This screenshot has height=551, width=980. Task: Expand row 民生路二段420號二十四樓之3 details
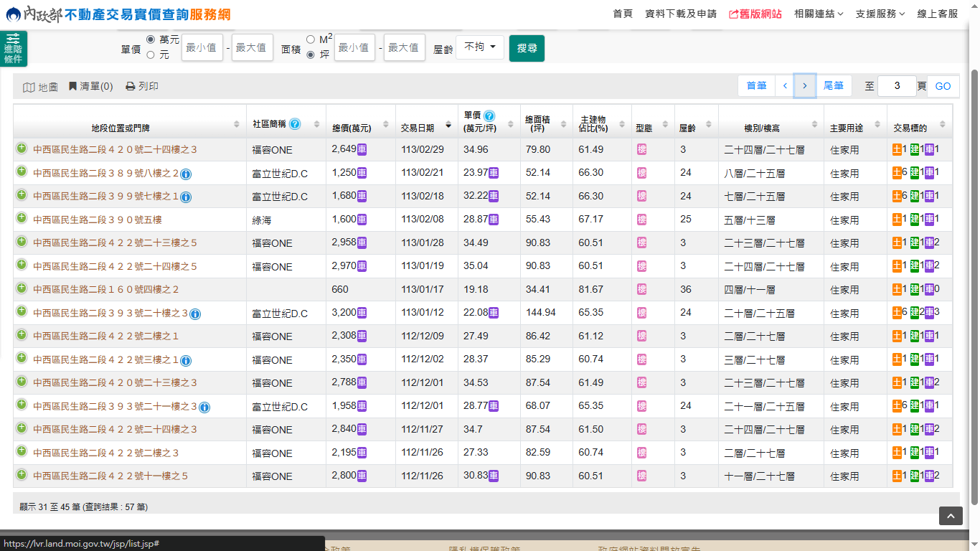click(x=22, y=149)
